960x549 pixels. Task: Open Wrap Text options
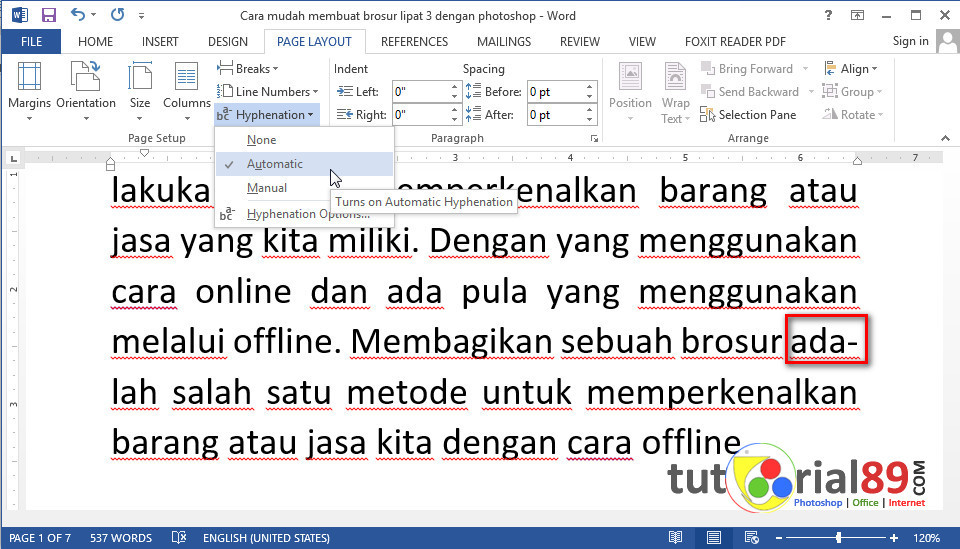tap(675, 92)
